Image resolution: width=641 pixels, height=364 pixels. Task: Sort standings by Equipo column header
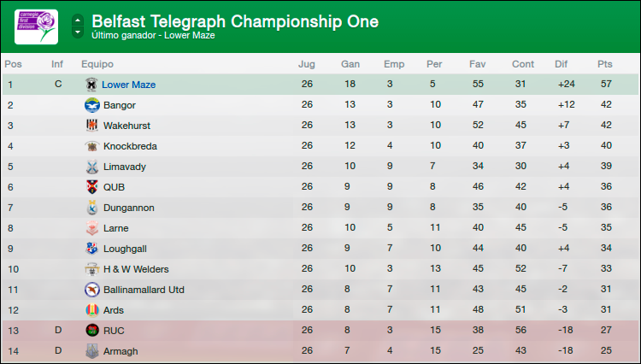click(x=97, y=64)
